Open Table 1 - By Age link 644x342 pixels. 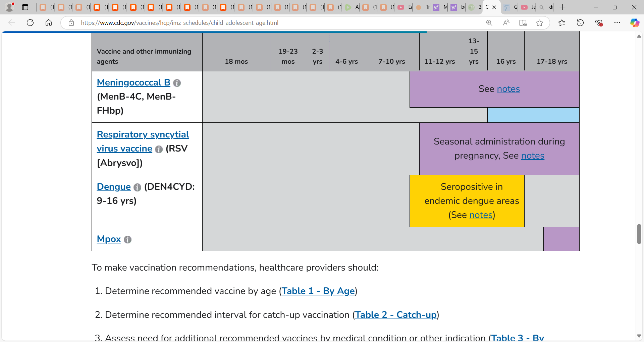(x=318, y=291)
